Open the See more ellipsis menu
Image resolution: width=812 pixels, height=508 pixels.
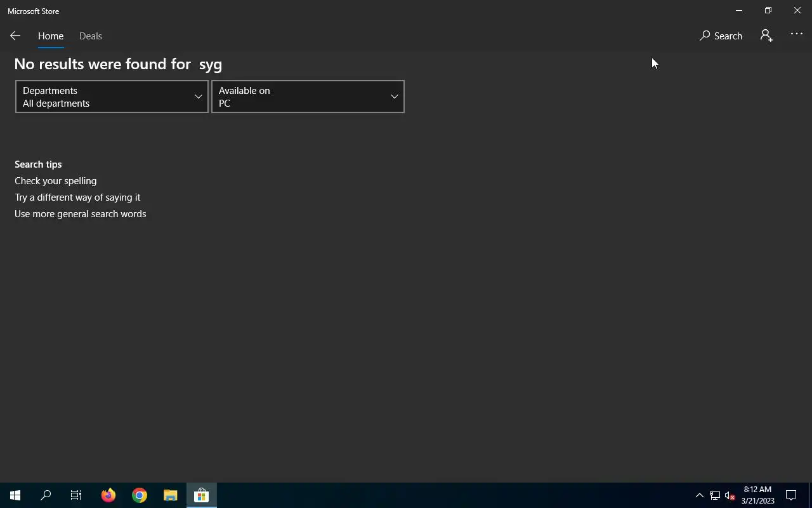pos(797,34)
